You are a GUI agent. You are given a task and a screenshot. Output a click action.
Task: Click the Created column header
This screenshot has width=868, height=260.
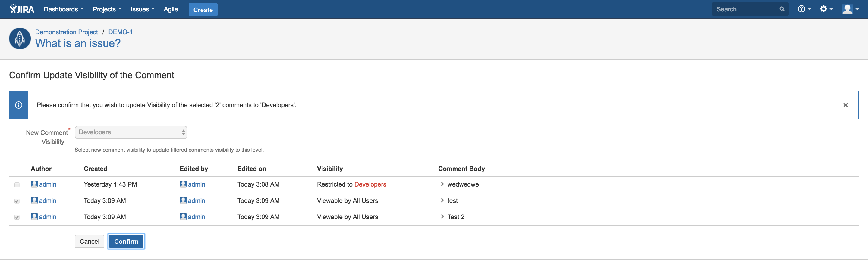point(95,169)
